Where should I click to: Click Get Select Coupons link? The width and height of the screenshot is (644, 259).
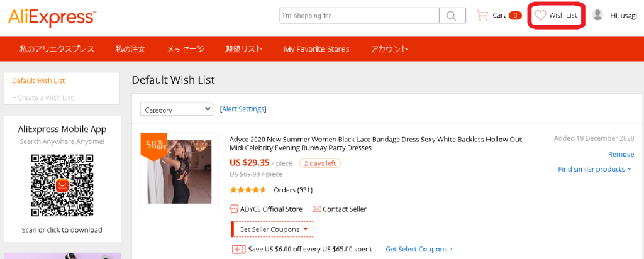419,249
